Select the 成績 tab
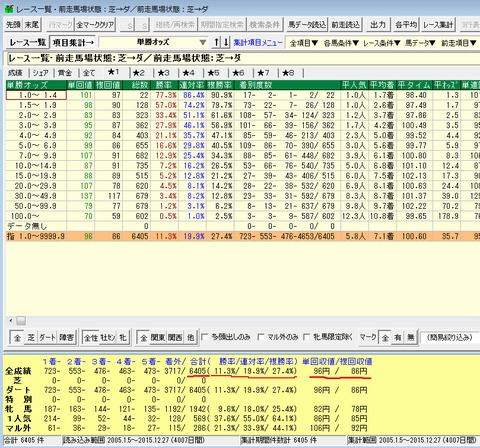 point(16,73)
